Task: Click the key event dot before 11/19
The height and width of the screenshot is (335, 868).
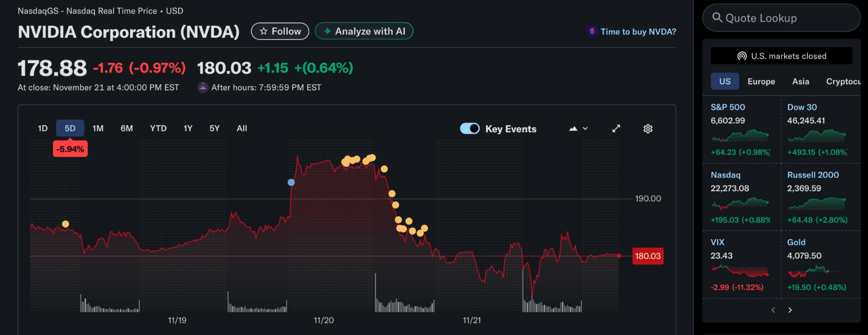Action: tap(66, 224)
